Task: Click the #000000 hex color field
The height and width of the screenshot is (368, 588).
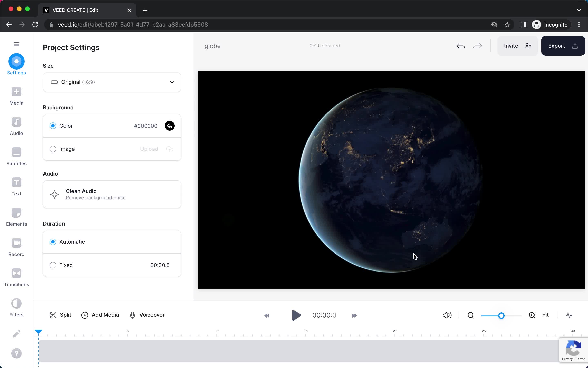Action: pos(146,126)
